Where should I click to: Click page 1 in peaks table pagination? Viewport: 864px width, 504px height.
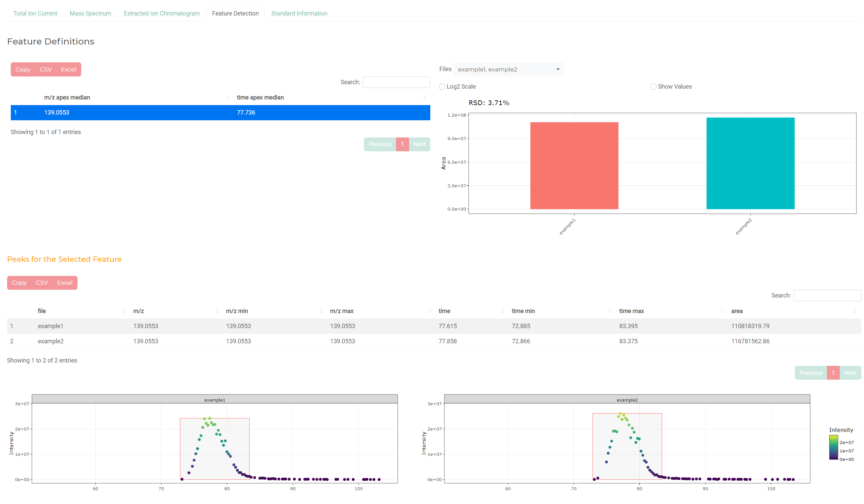coord(833,373)
